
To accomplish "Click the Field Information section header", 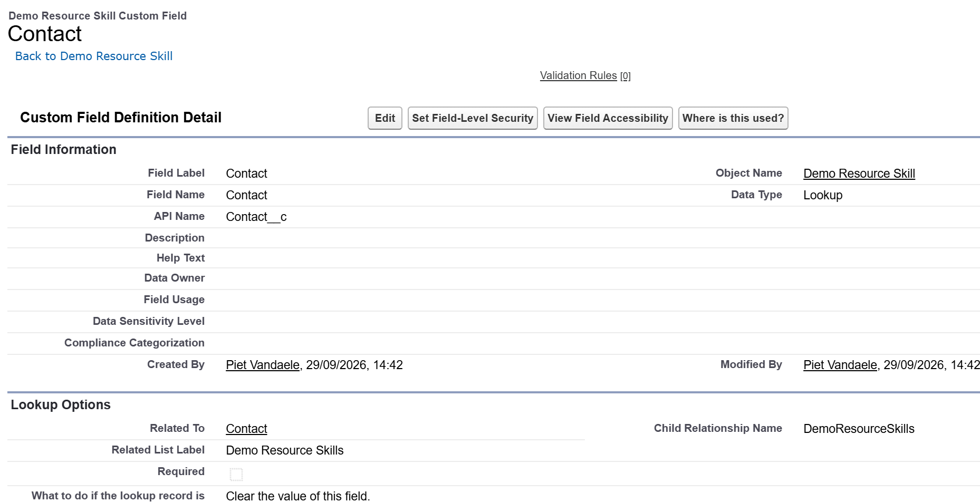I will click(x=63, y=150).
